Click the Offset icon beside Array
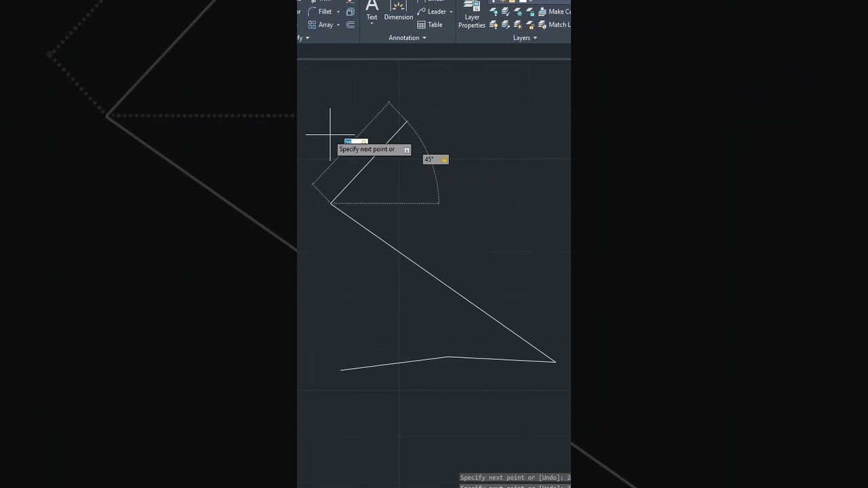868x488 pixels. pos(350,24)
